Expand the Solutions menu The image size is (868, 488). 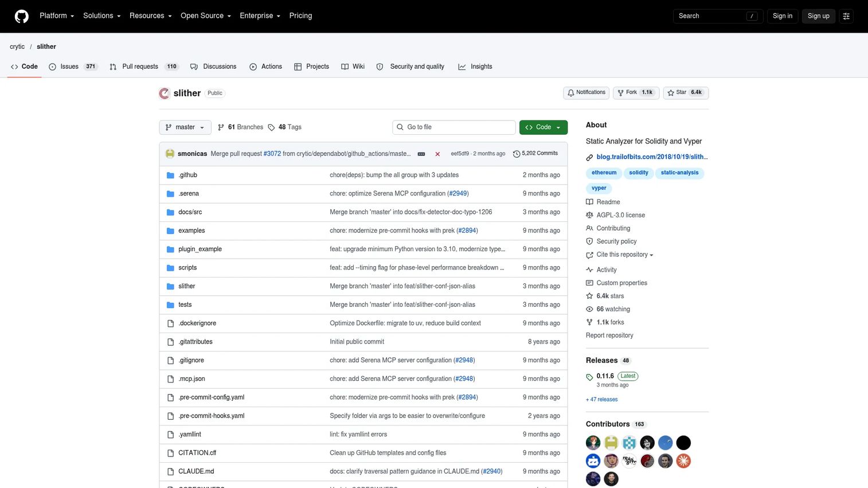click(102, 16)
